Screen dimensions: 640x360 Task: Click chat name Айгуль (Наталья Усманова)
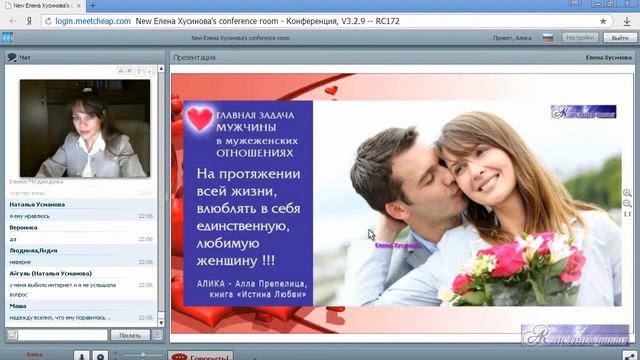point(51,273)
